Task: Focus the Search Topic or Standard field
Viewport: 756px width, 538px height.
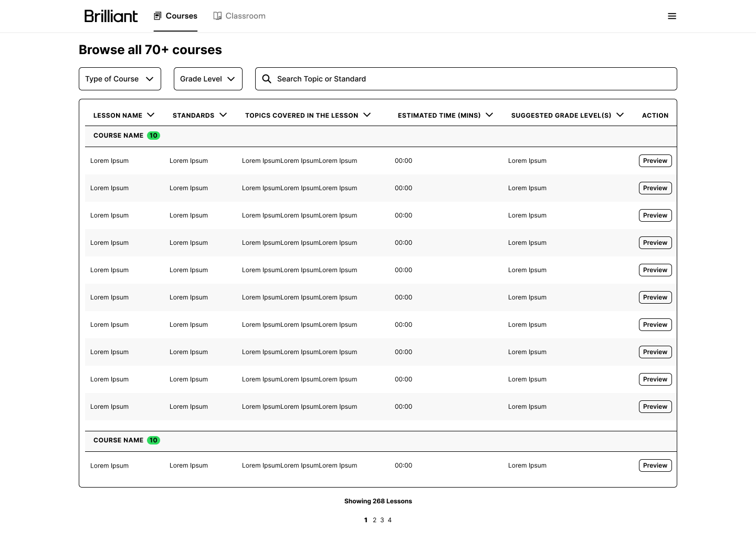Action: (x=466, y=79)
